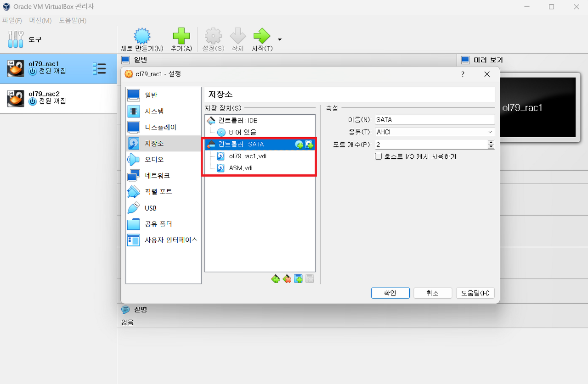Open 디스플레이 settings category
The image size is (588, 384).
(164, 127)
